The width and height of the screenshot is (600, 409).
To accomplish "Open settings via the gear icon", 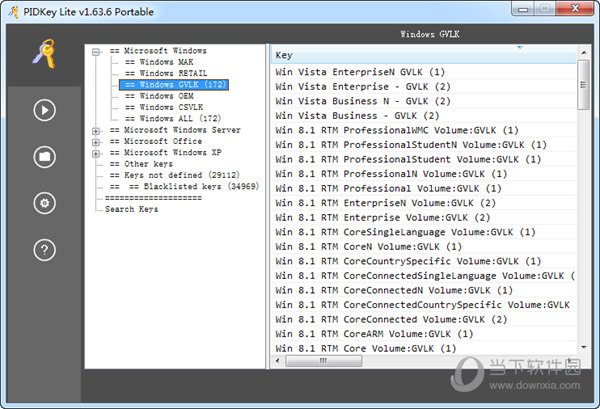I will coord(44,203).
